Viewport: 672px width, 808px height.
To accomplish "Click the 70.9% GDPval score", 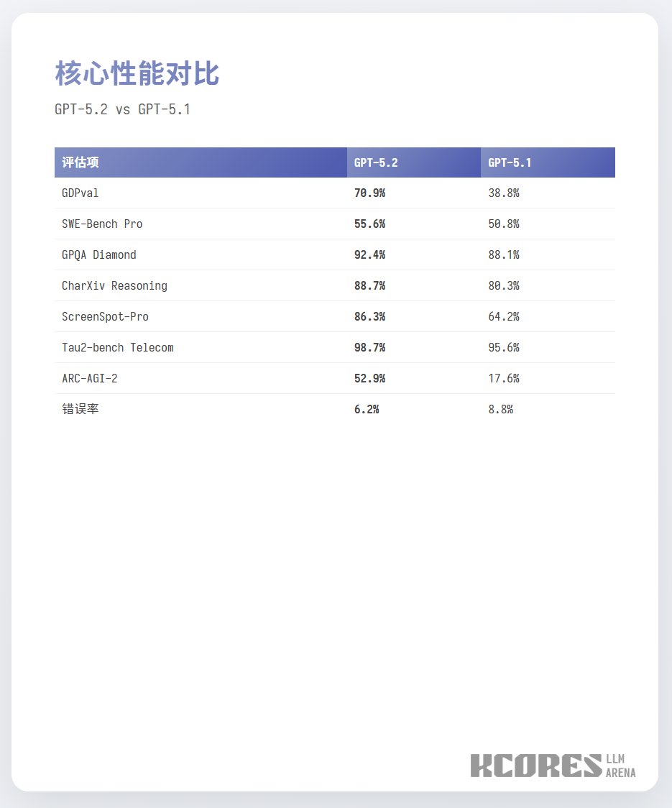I will click(x=369, y=193).
